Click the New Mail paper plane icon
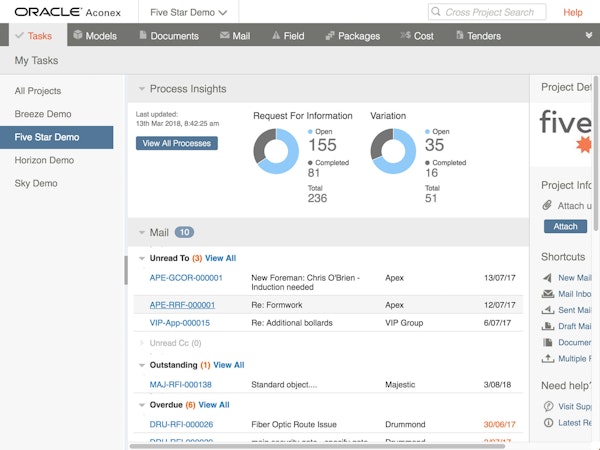Image resolution: width=600 pixels, height=450 pixels. (x=548, y=278)
